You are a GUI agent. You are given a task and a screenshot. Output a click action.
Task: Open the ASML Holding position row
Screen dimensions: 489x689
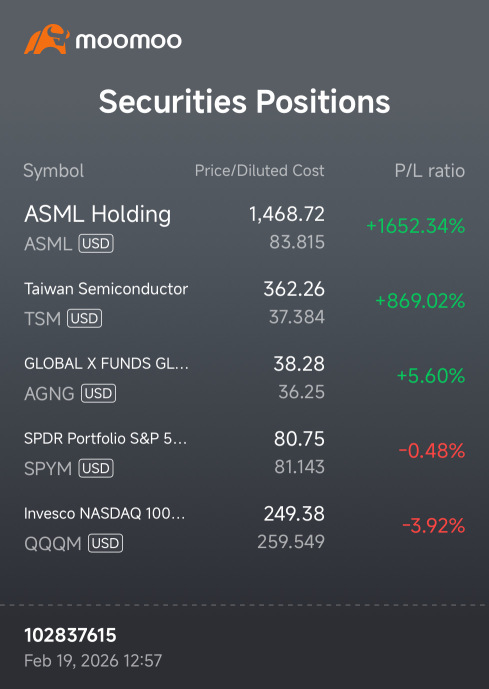pos(244,227)
